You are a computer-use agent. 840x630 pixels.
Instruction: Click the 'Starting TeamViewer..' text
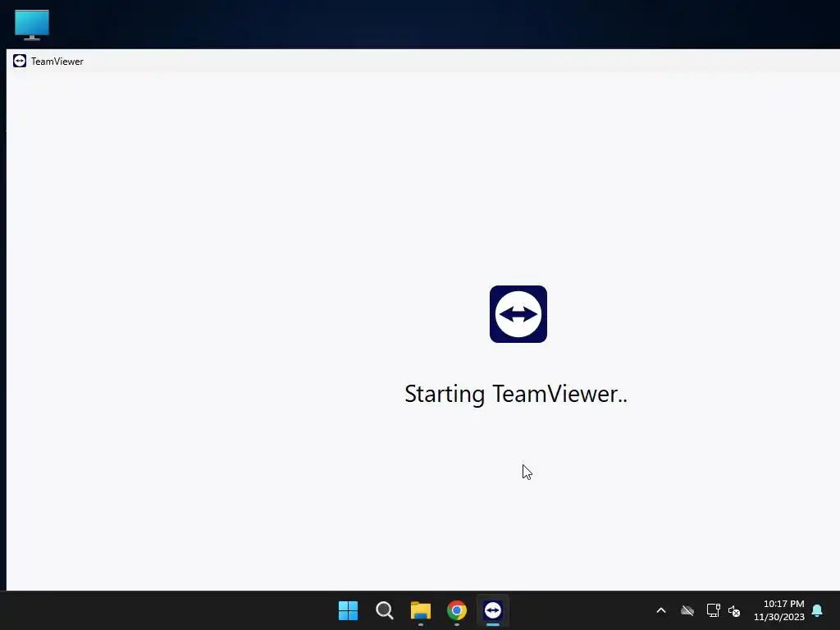pos(515,395)
